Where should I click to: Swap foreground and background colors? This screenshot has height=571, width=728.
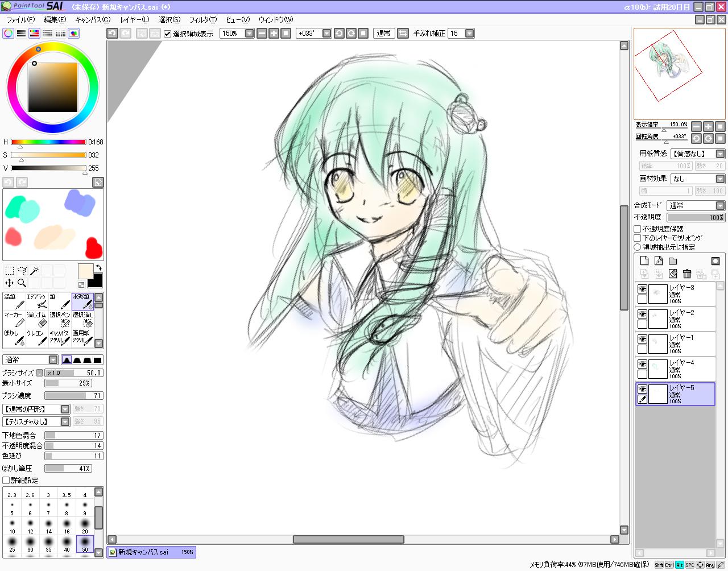(x=98, y=268)
